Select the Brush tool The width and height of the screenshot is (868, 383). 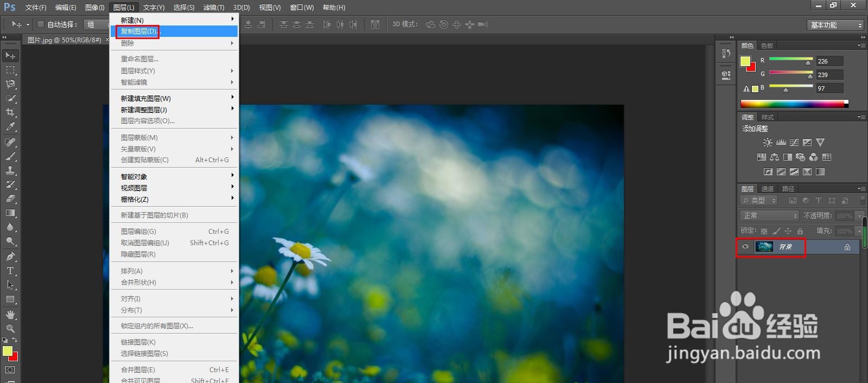coord(10,156)
